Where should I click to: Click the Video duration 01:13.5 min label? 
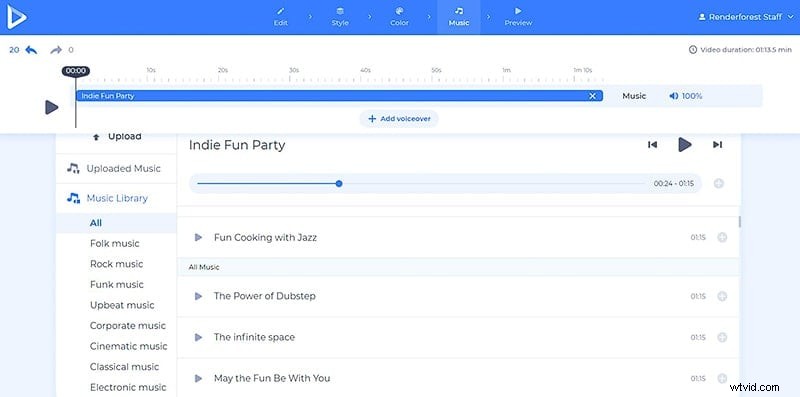tap(740, 49)
